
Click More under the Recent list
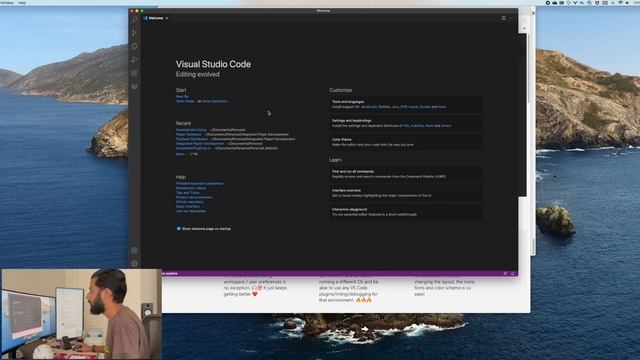(x=180, y=154)
